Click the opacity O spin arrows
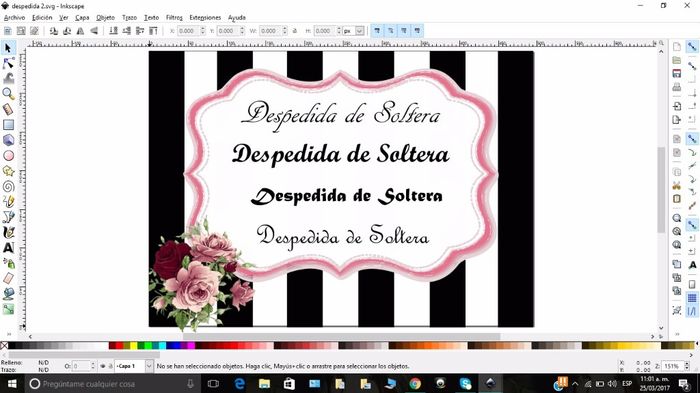Viewport: 700px width, 393px height. point(93,366)
